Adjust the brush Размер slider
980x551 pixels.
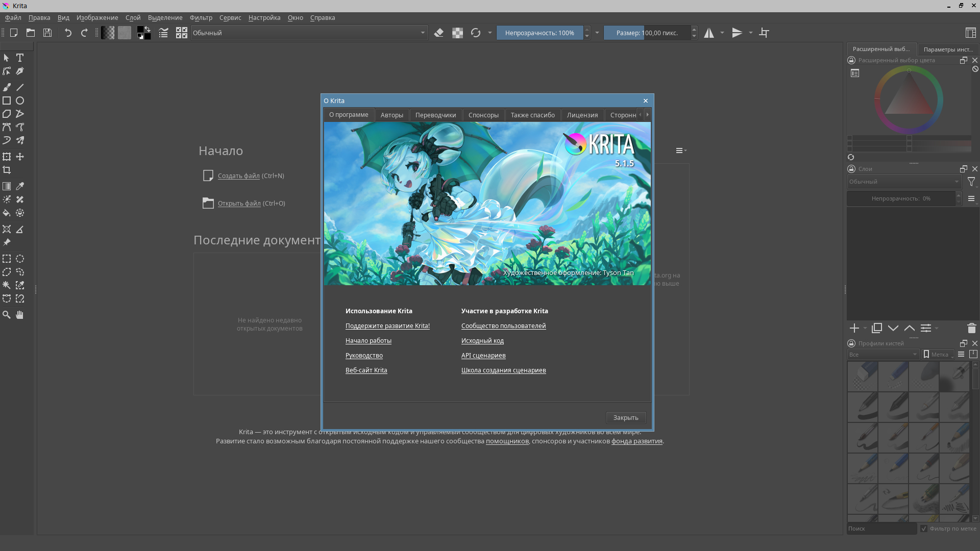point(647,33)
